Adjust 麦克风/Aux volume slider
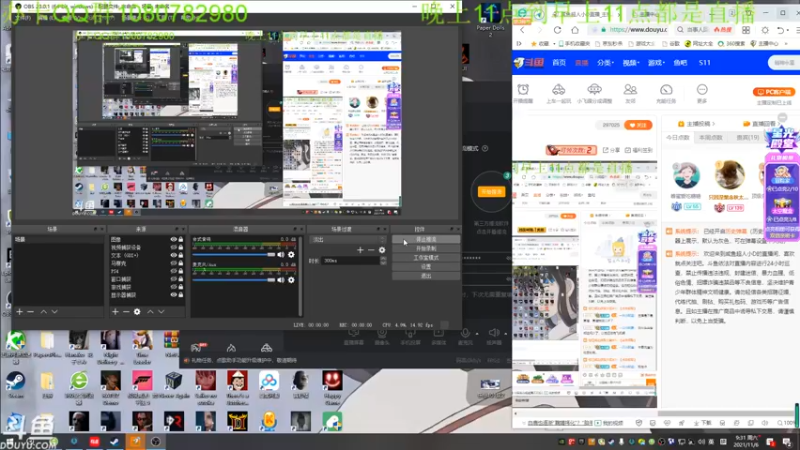Image resolution: width=800 pixels, height=450 pixels. [234, 280]
